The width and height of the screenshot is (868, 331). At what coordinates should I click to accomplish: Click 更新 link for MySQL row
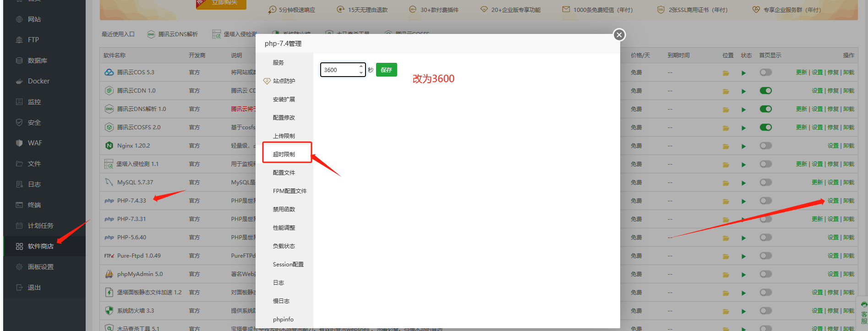[x=817, y=182]
